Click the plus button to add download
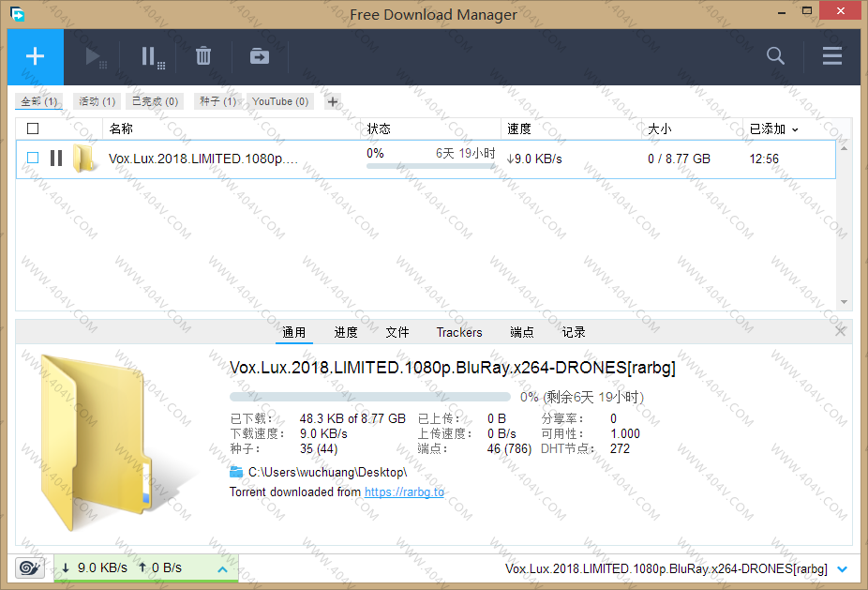 point(35,56)
